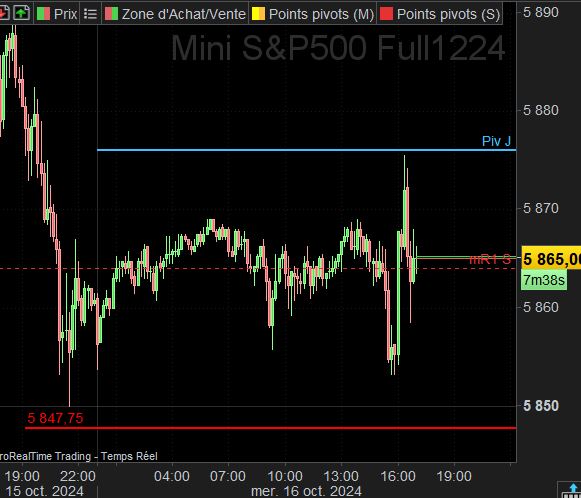Click the current price tag 5 865,00
This screenshot has width=581, height=498.
click(x=551, y=259)
